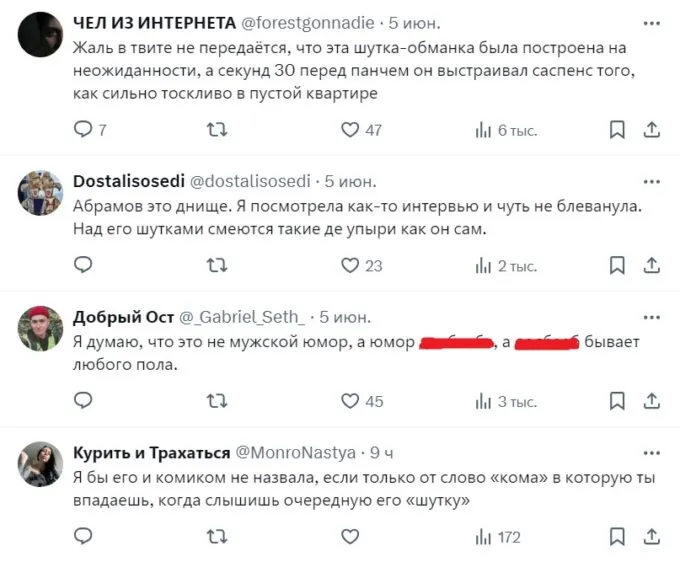Reply to ЧЕЛ ИЗ ИНТЕРНЕТА's tweet
Image resolution: width=680 pixels, height=562 pixels.
(84, 129)
